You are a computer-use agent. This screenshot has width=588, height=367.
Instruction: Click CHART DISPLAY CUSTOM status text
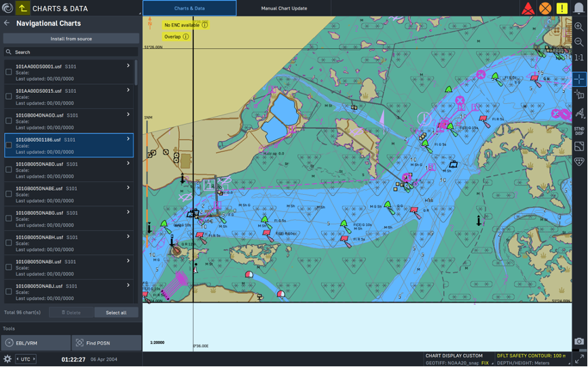tap(454, 355)
